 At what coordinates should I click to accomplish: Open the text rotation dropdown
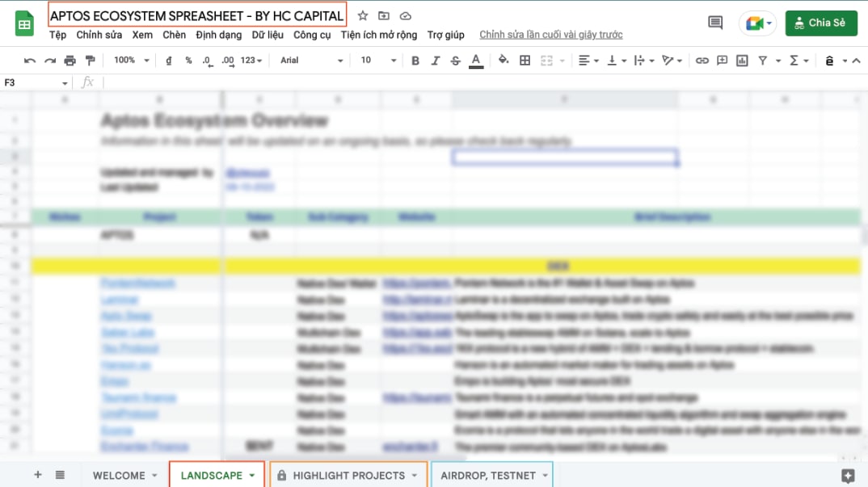tap(672, 61)
